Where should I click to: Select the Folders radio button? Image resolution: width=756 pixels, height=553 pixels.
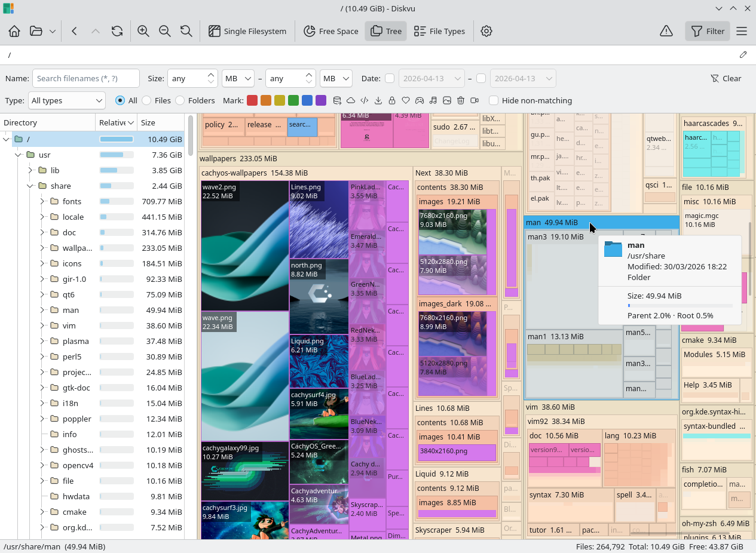click(180, 100)
